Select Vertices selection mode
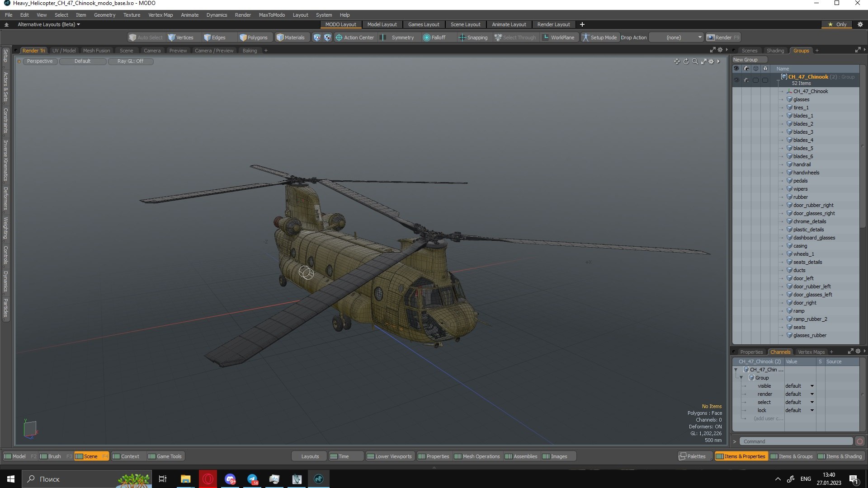The height and width of the screenshot is (488, 868). [180, 38]
